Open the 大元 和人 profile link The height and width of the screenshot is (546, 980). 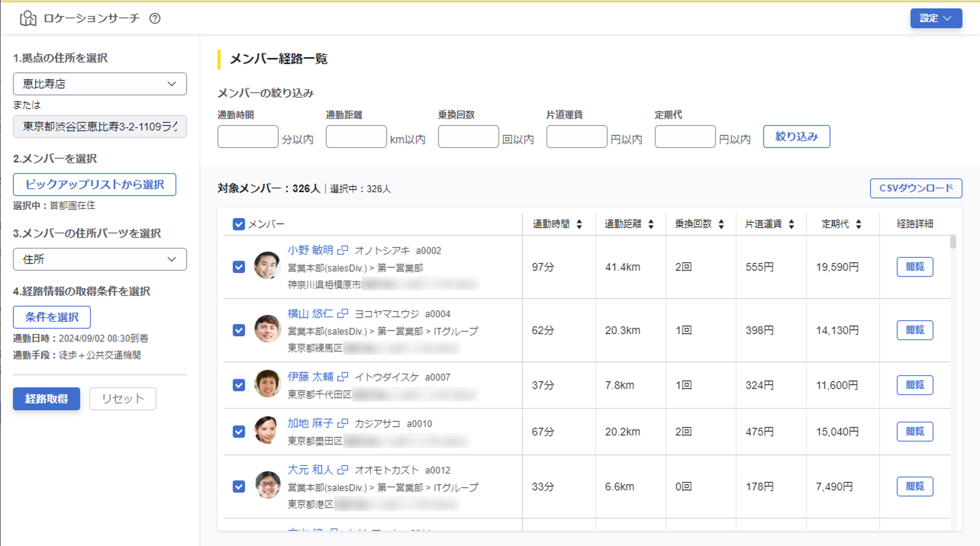(x=310, y=470)
